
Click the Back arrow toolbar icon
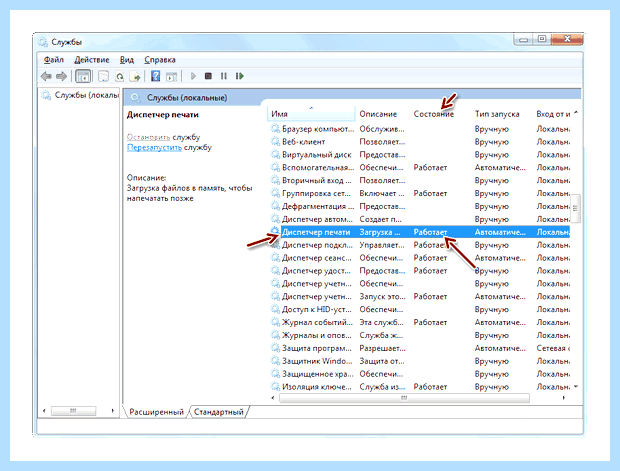point(47,76)
